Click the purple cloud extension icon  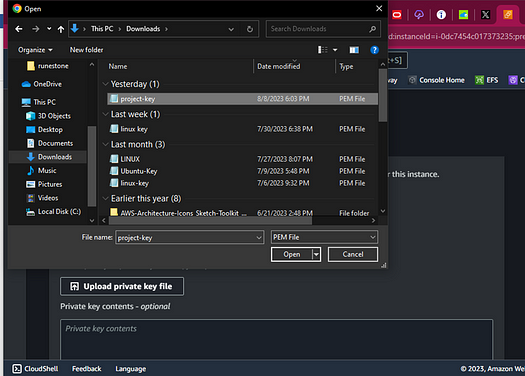pos(419,15)
